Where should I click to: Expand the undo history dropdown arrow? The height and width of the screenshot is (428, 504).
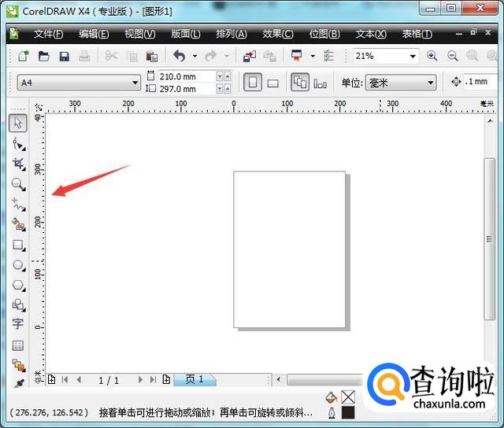pos(195,56)
